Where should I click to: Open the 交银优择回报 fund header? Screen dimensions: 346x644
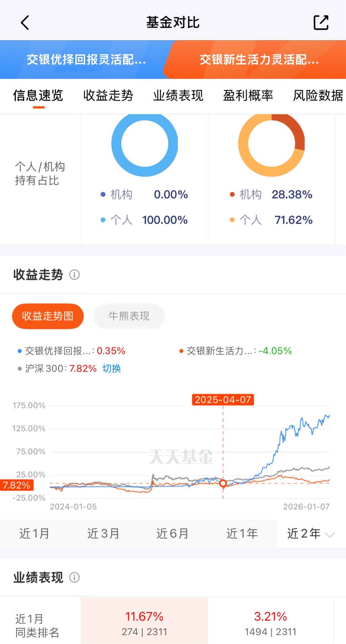86,60
